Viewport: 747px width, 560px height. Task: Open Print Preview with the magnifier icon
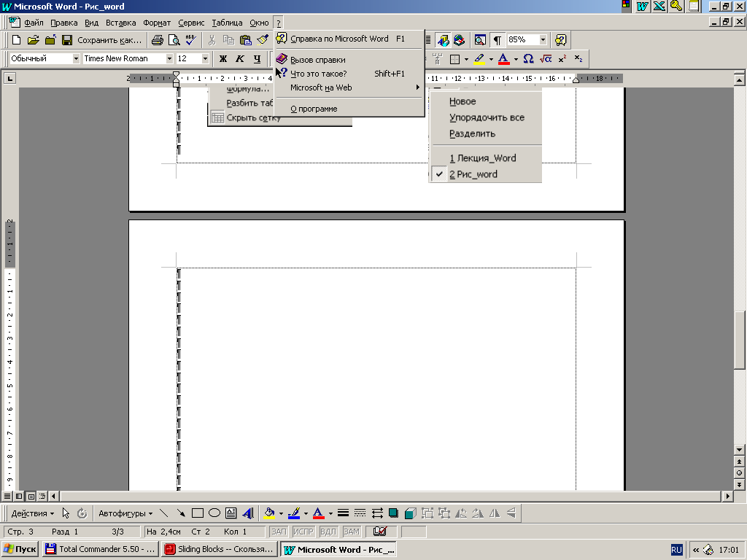point(174,40)
